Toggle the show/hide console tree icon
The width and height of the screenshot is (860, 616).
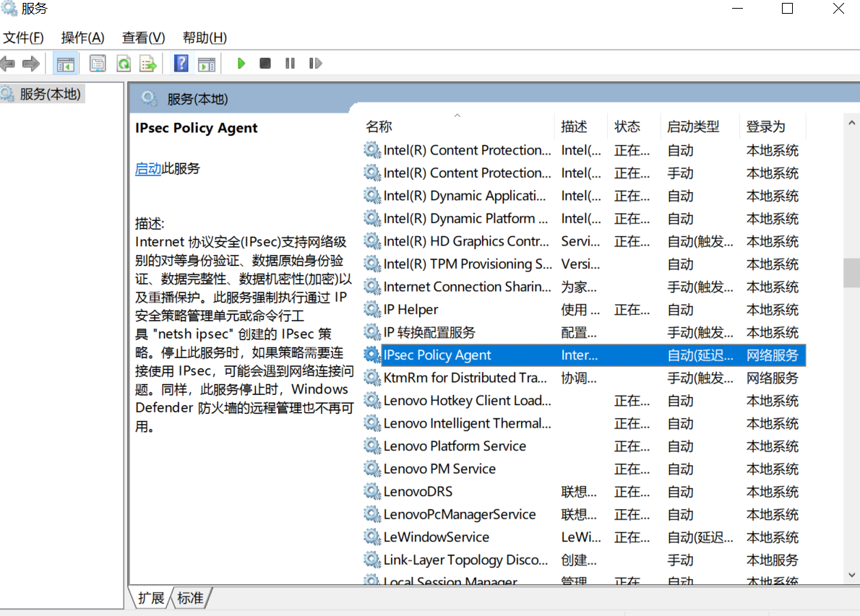coord(65,64)
